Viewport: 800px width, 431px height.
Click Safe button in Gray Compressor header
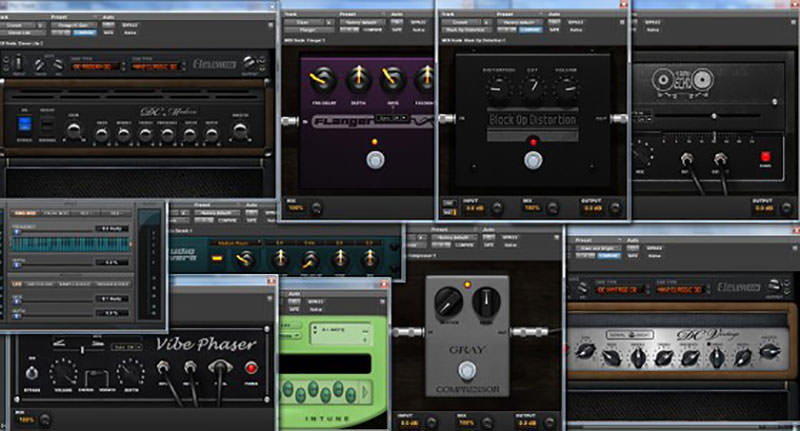pos(489,245)
